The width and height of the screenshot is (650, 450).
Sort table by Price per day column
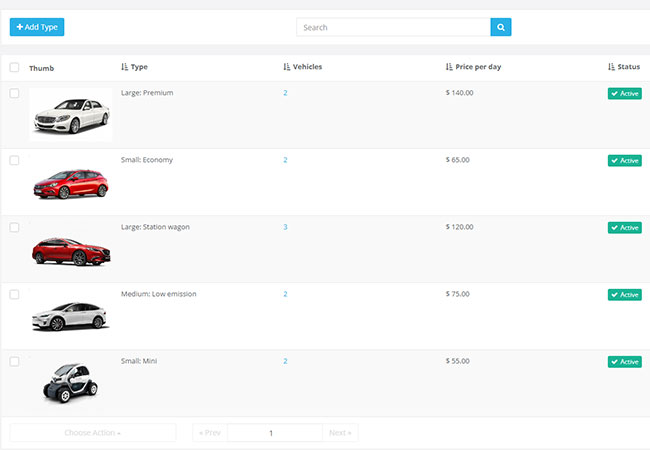[473, 67]
